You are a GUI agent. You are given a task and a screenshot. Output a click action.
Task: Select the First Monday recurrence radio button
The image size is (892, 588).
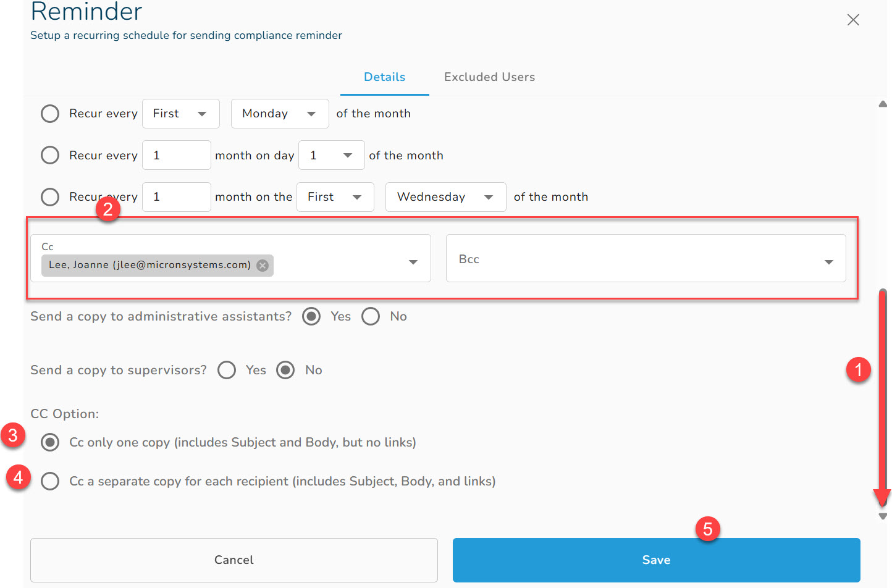[x=50, y=114]
